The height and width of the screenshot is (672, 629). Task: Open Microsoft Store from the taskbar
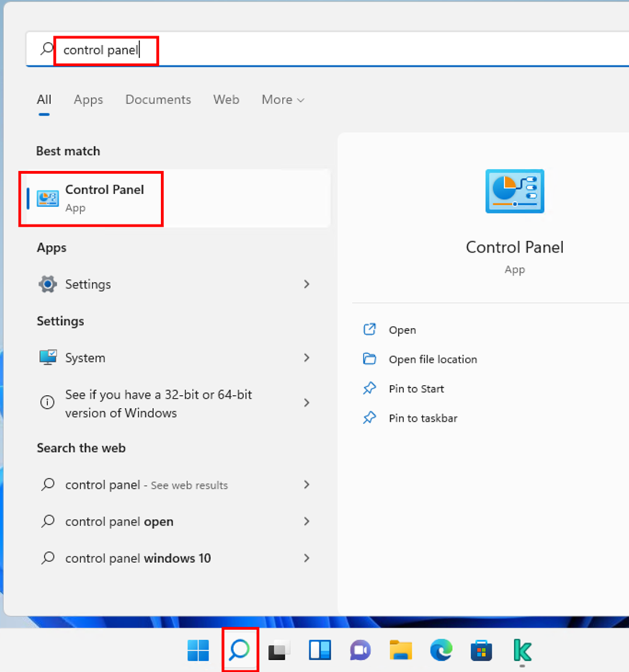click(x=481, y=650)
